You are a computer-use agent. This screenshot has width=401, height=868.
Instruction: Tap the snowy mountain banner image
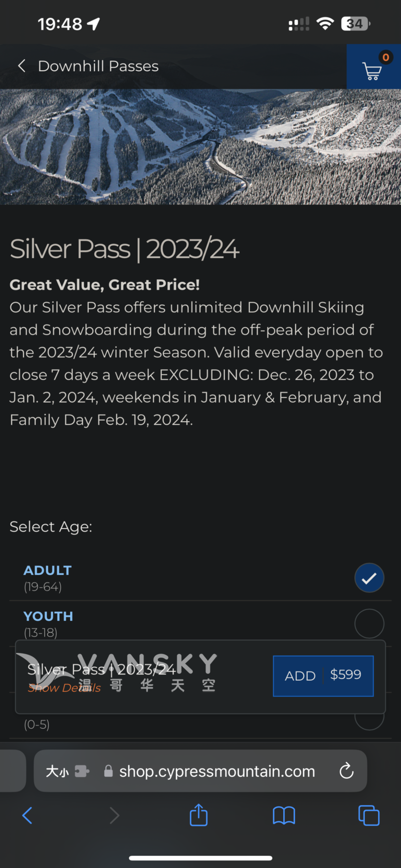200,146
